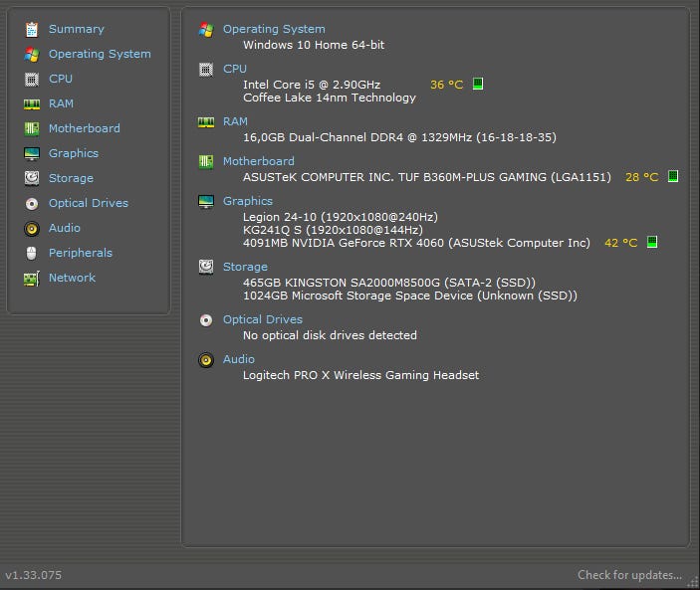The image size is (700, 590).
Task: Click the Storage hard drive sidebar icon
Action: (x=32, y=178)
